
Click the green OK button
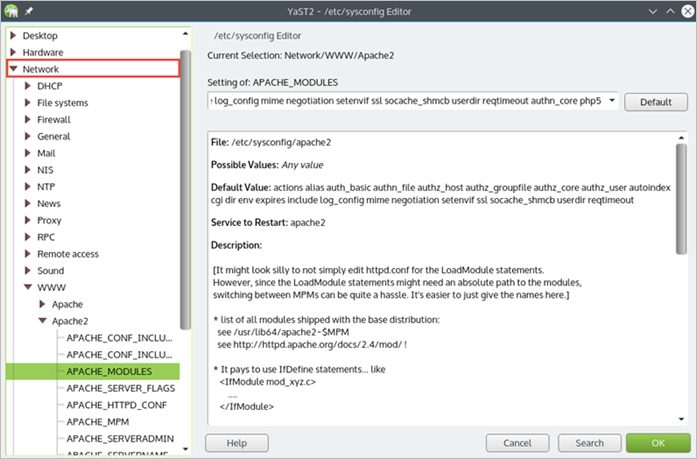click(x=657, y=442)
